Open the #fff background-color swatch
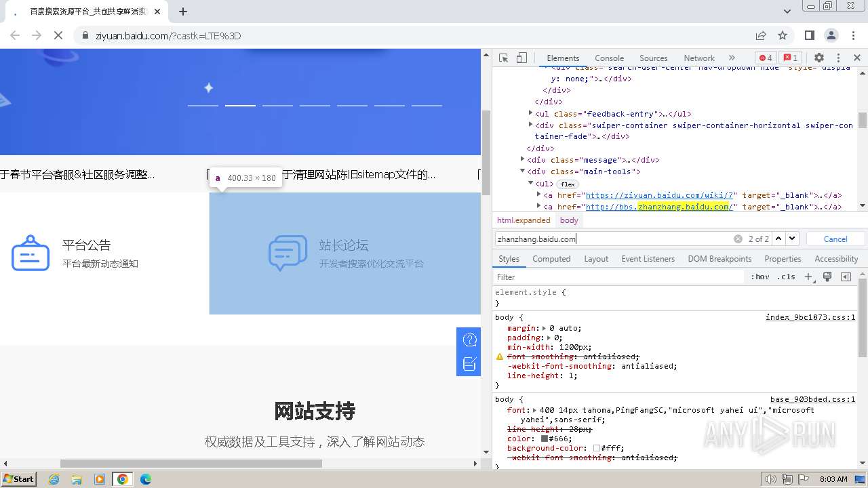 (597, 448)
